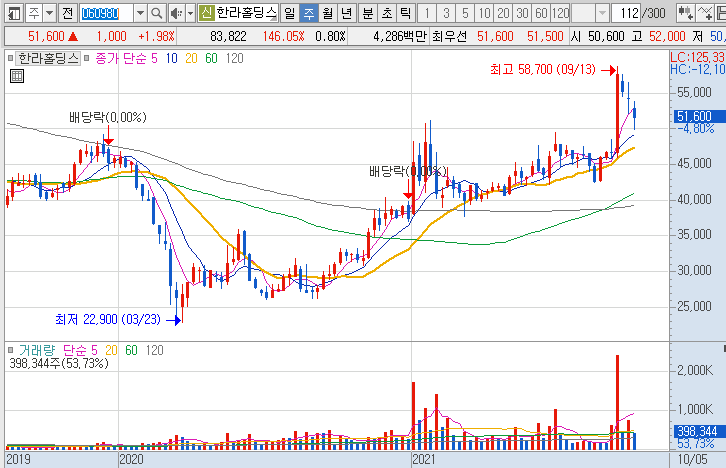Open stock search magnifier icon
Image resolution: width=726 pixels, height=468 pixels.
[156, 13]
